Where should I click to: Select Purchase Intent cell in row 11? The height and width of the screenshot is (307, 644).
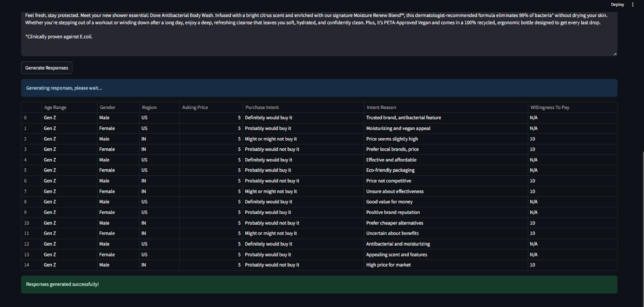(x=303, y=233)
